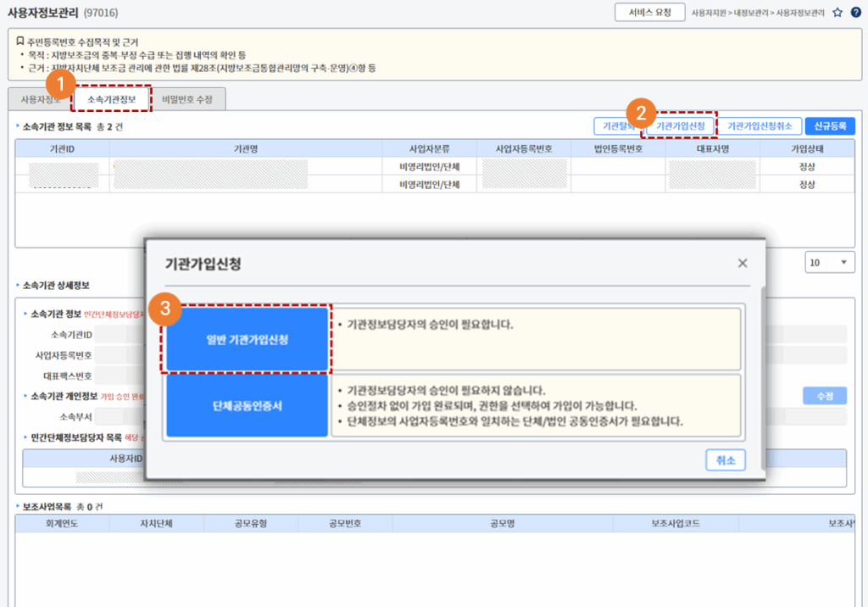Click the 대표자명 column header
The image size is (868, 607).
click(713, 149)
